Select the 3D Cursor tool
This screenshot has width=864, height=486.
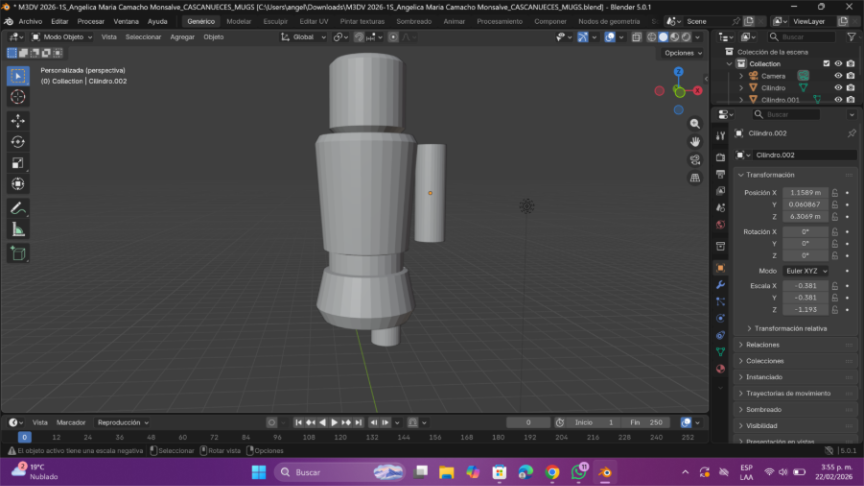[18, 97]
